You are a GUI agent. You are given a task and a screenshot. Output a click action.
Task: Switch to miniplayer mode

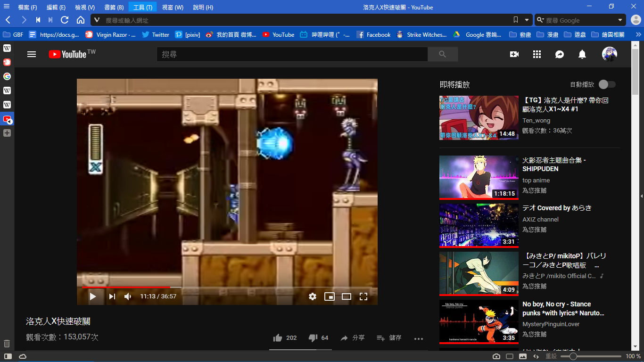point(330,296)
